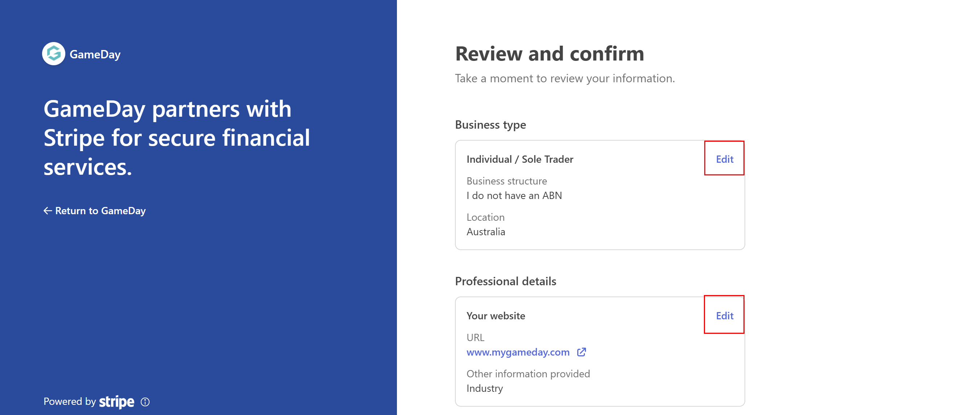The width and height of the screenshot is (980, 415).
Task: Open the info icon next to Stripe
Action: click(x=145, y=402)
